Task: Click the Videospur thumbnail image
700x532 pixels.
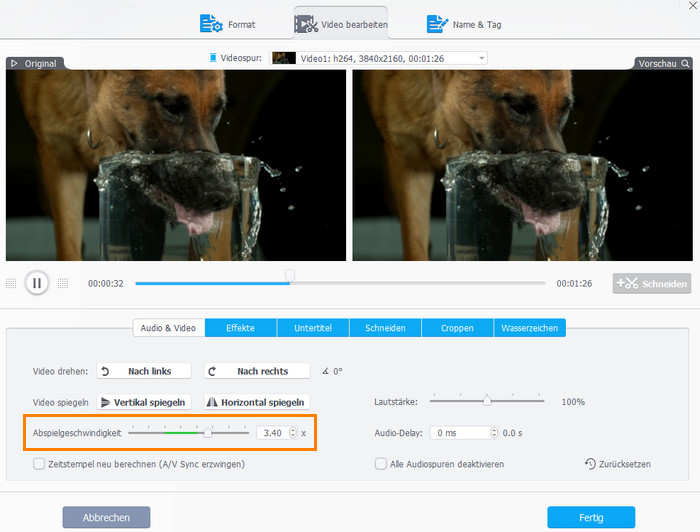Action: click(x=284, y=58)
